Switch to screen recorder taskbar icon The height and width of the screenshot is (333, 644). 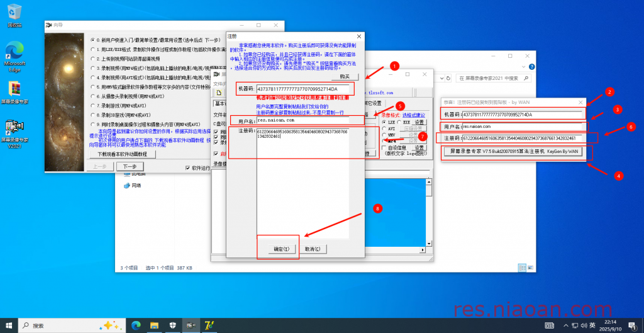pyautogui.click(x=190, y=325)
